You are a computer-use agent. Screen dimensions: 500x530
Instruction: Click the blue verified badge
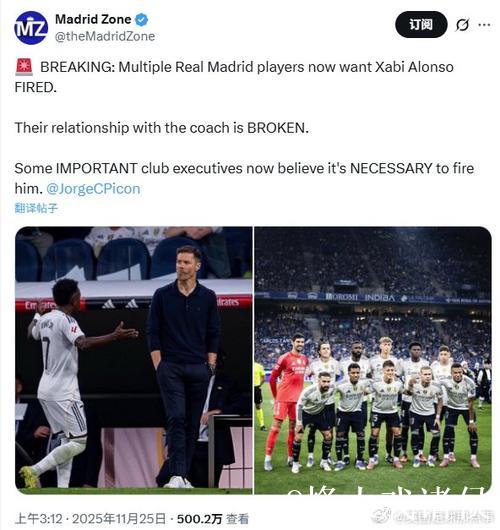(x=141, y=20)
